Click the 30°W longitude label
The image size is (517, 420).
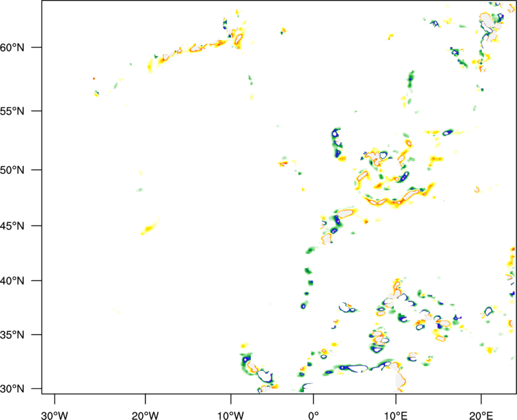click(54, 415)
